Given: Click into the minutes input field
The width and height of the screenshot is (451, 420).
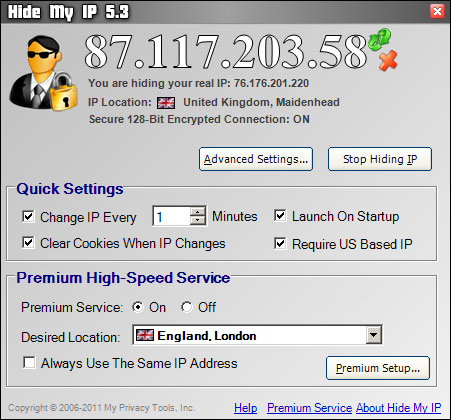Looking at the screenshot, I should coord(172,216).
